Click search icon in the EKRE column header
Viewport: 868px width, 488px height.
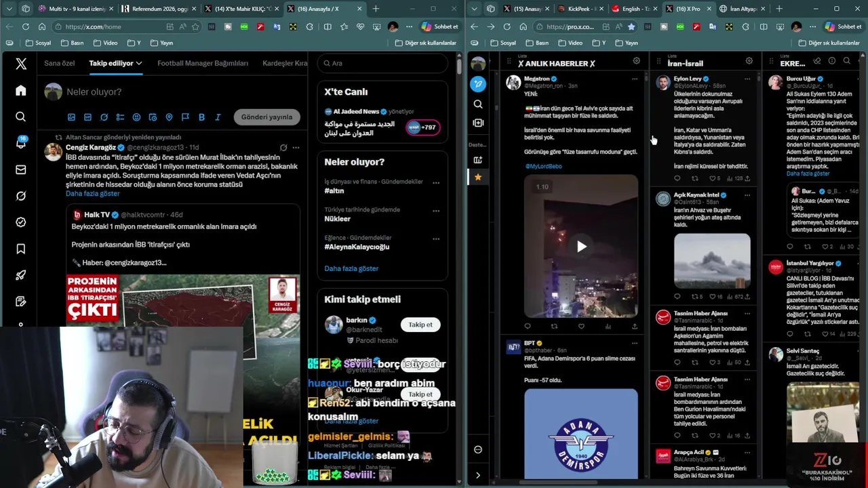pos(846,61)
